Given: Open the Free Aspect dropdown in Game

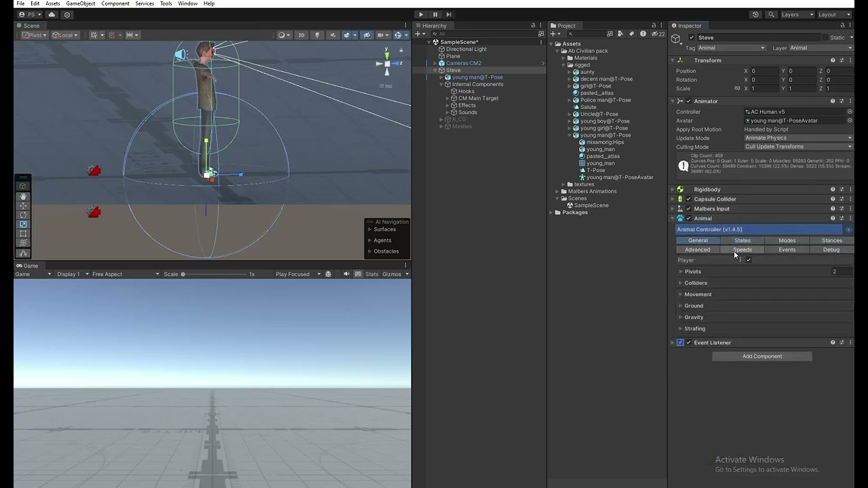Looking at the screenshot, I should tap(125, 274).
